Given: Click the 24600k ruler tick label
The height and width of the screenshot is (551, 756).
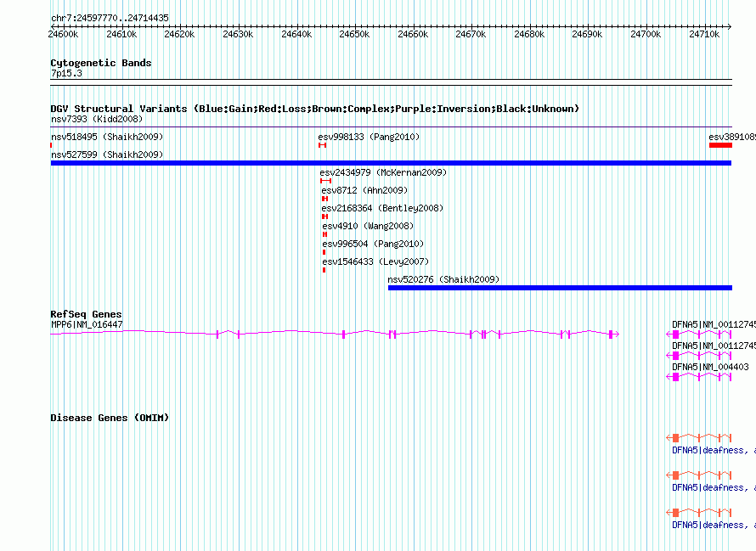Looking at the screenshot, I should (x=63, y=34).
